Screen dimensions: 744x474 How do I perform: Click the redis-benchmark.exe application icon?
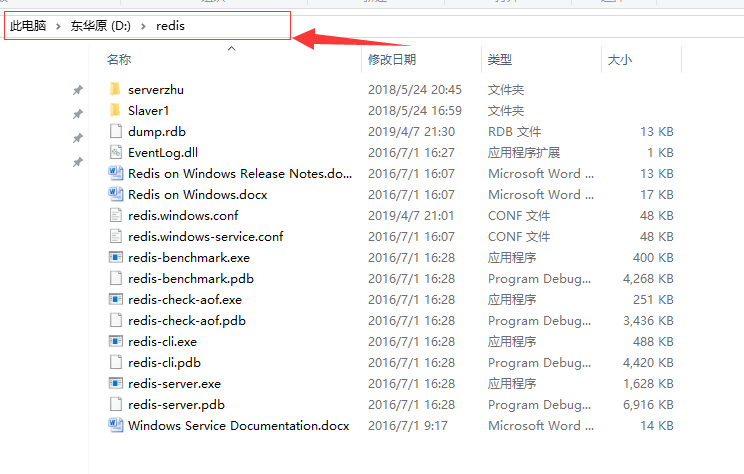point(116,257)
